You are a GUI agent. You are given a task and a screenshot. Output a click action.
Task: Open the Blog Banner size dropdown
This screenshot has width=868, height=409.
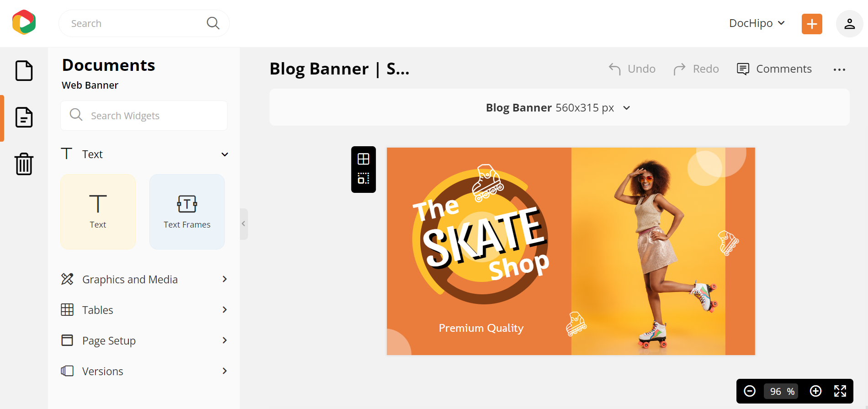tap(626, 108)
